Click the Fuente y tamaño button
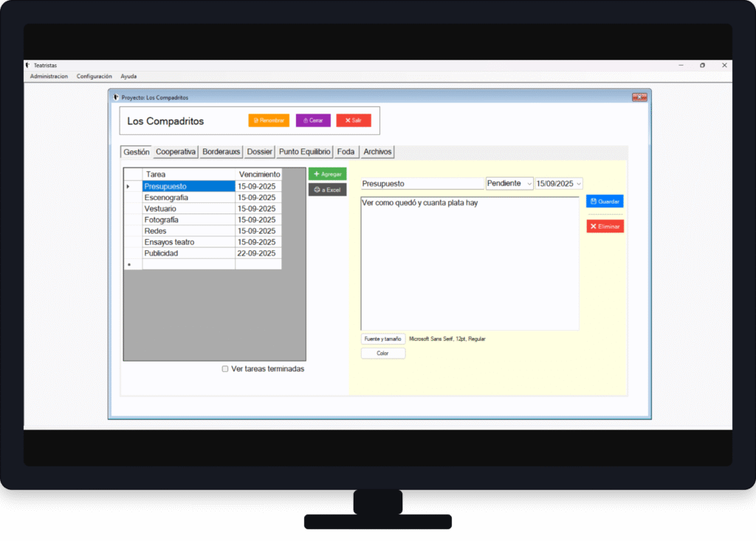This screenshot has height=541, width=756. pyautogui.click(x=382, y=339)
